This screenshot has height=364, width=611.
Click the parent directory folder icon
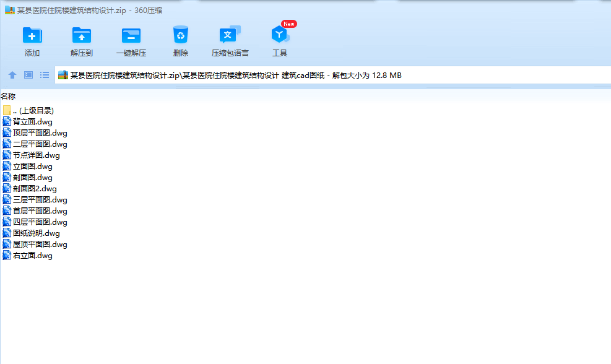coord(7,110)
